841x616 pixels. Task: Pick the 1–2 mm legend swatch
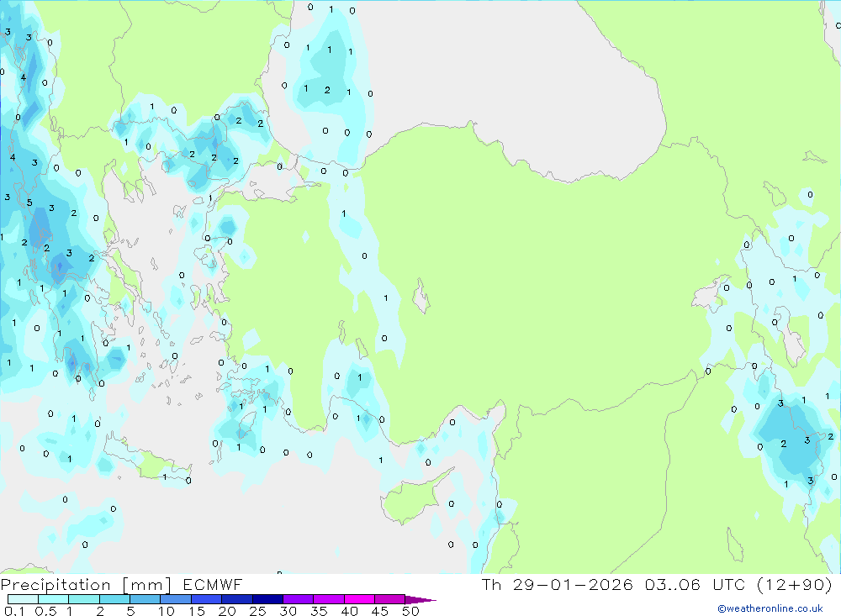83,599
